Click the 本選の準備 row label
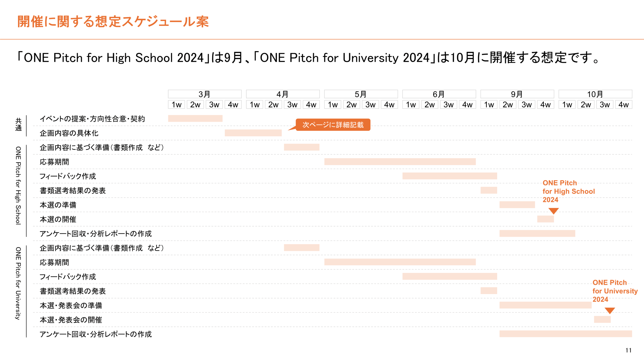Viewport: 644px width, 362px height. point(58,205)
